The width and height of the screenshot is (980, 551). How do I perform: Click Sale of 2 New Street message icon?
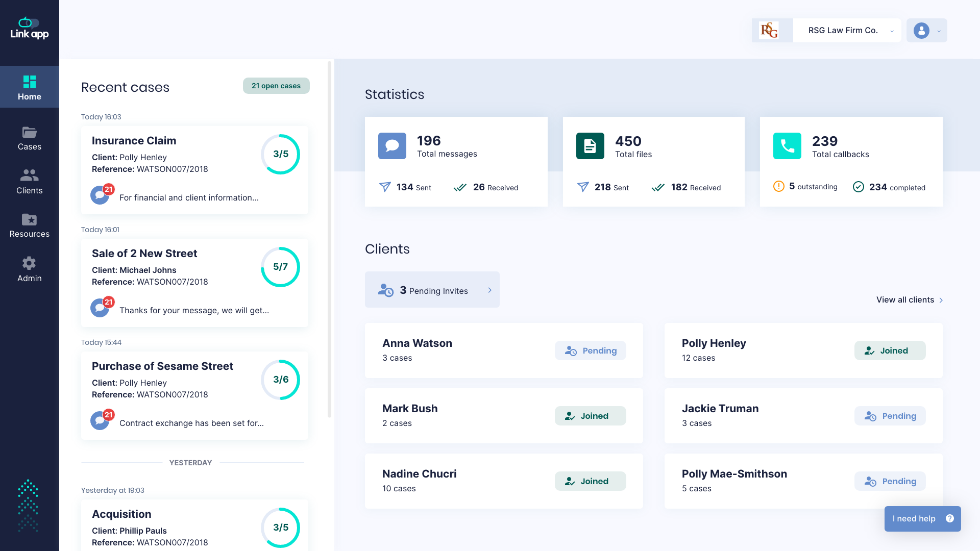point(100,308)
